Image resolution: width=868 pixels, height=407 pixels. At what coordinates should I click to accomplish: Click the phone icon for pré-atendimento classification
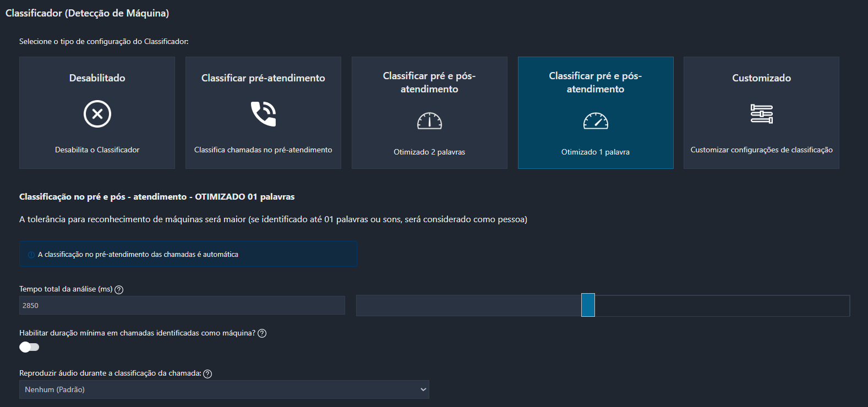tap(263, 114)
